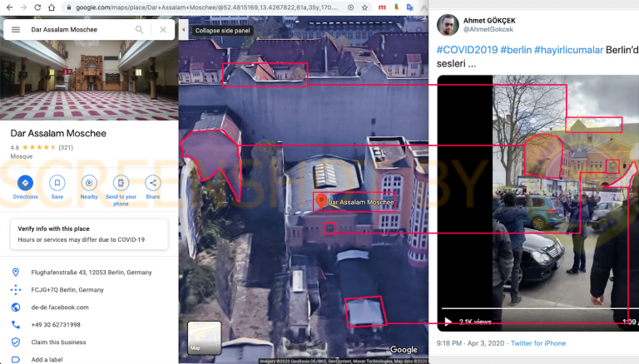Open the Google Maps hamburger menu
Image resolution: width=639 pixels, height=364 pixels.
tap(16, 30)
